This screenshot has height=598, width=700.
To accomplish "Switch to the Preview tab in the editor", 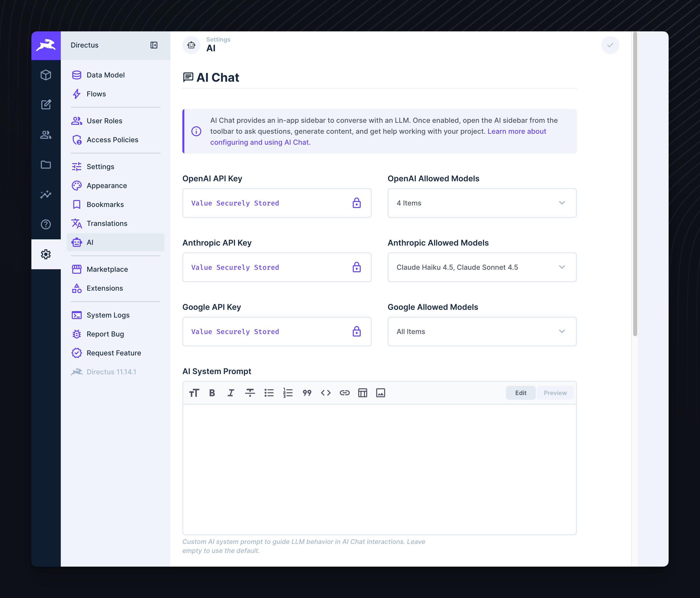I will 555,393.
